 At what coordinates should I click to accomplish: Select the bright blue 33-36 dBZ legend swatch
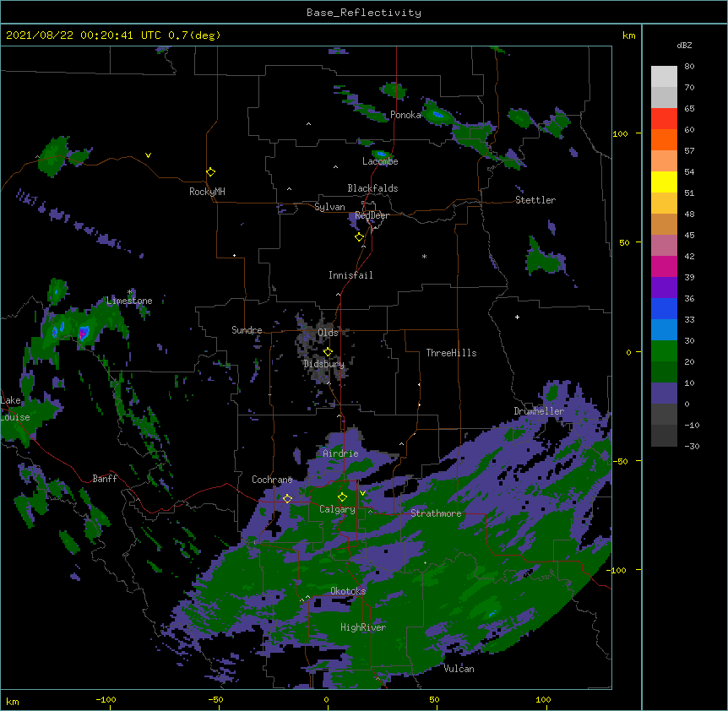664,308
